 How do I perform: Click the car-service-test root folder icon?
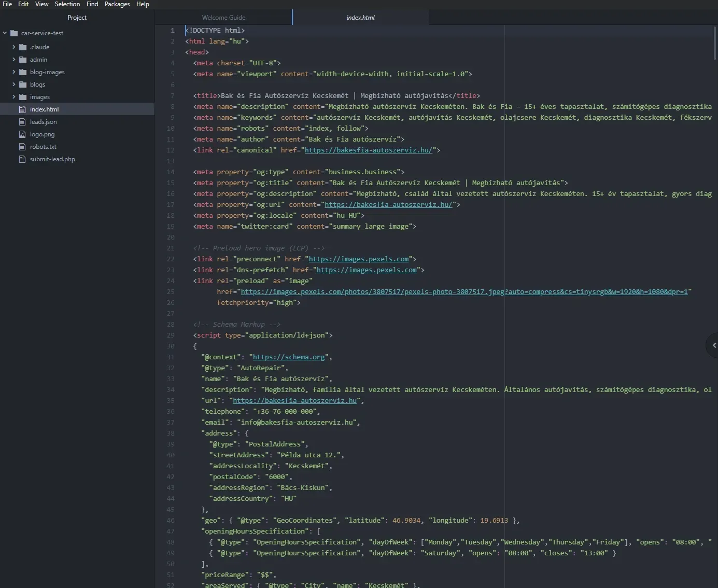point(14,33)
